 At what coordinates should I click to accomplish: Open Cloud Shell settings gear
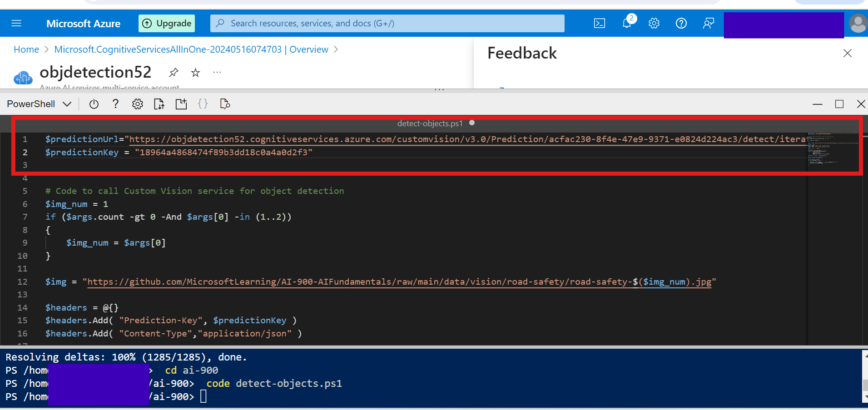(x=138, y=104)
